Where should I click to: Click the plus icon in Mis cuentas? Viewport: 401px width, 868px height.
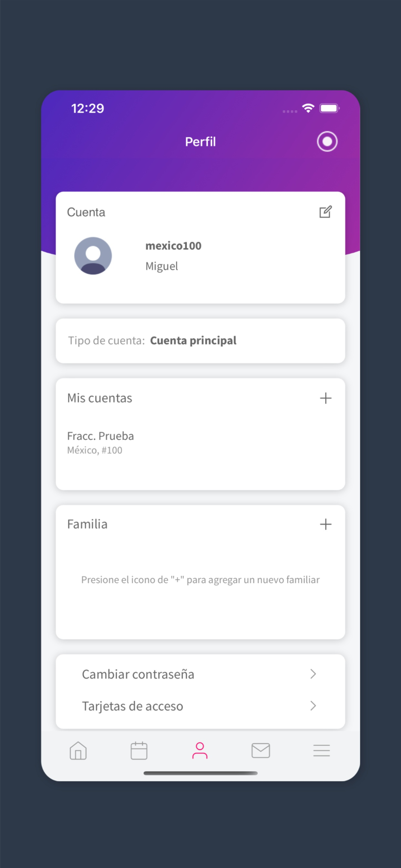click(325, 398)
